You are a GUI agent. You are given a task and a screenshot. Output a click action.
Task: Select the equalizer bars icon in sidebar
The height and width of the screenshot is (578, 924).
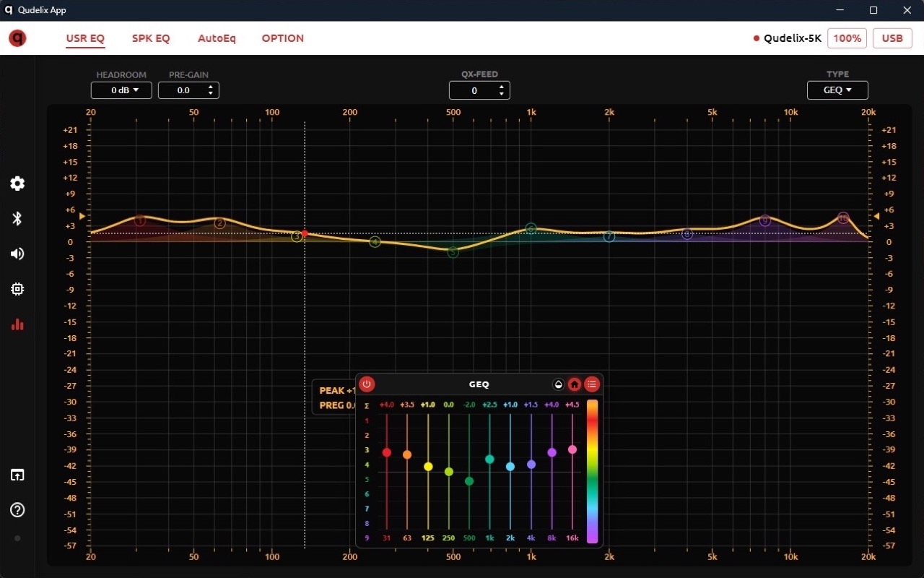click(x=17, y=324)
